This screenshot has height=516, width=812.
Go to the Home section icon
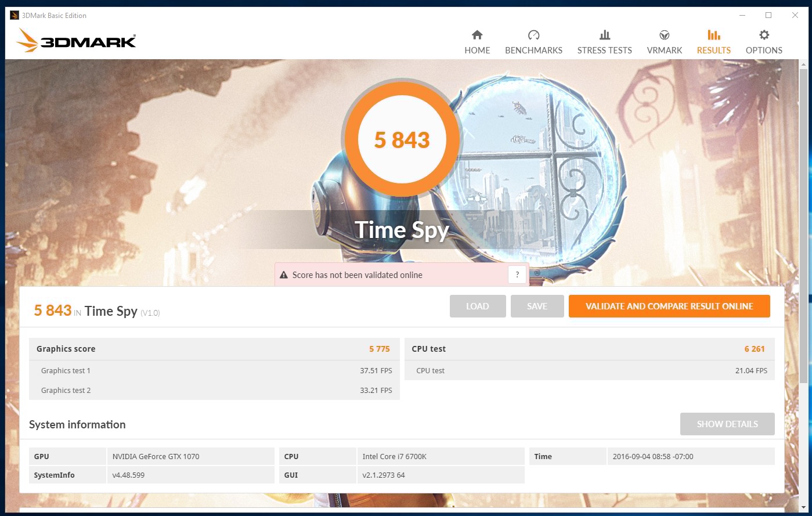(477, 35)
